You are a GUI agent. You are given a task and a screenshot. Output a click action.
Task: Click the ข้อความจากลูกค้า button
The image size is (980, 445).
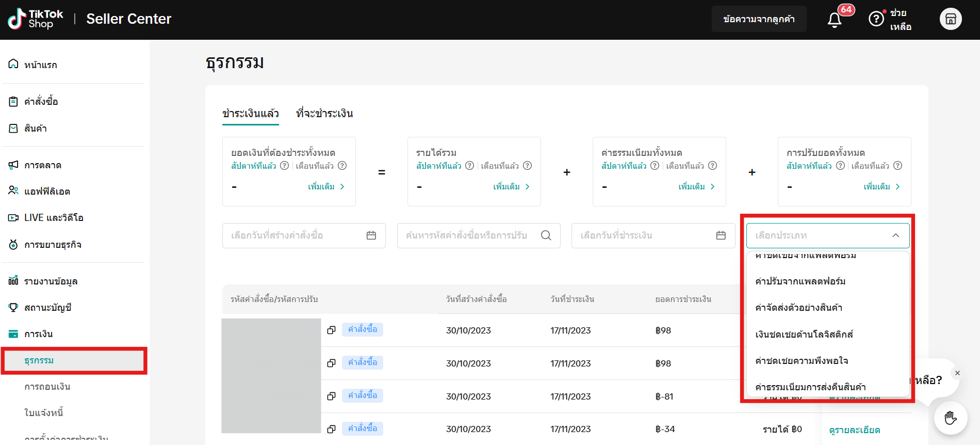[x=759, y=19]
